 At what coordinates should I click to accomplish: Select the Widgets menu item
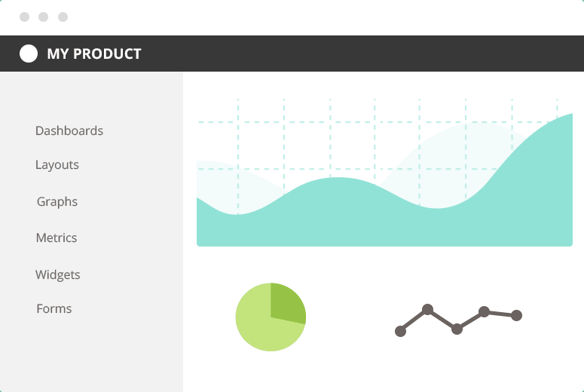pyautogui.click(x=58, y=274)
